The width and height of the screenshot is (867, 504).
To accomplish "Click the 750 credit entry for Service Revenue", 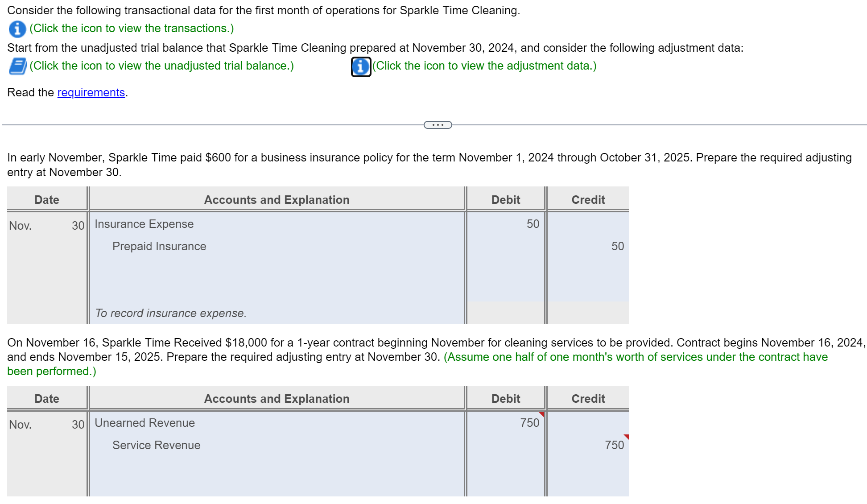I will [x=614, y=445].
